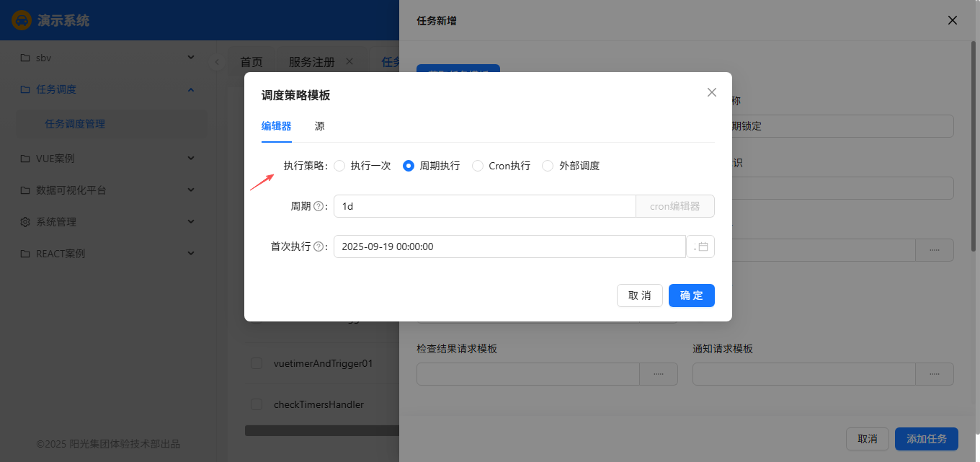Viewport: 980px width, 462px height.
Task: Click the help icon next to 首次执行
Action: coord(318,246)
